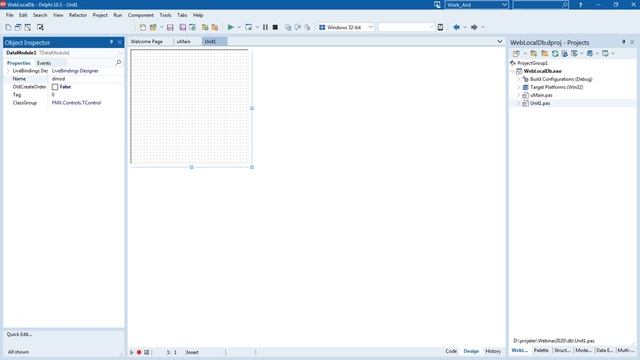Open the Component menu
640x360 pixels.
point(141,15)
